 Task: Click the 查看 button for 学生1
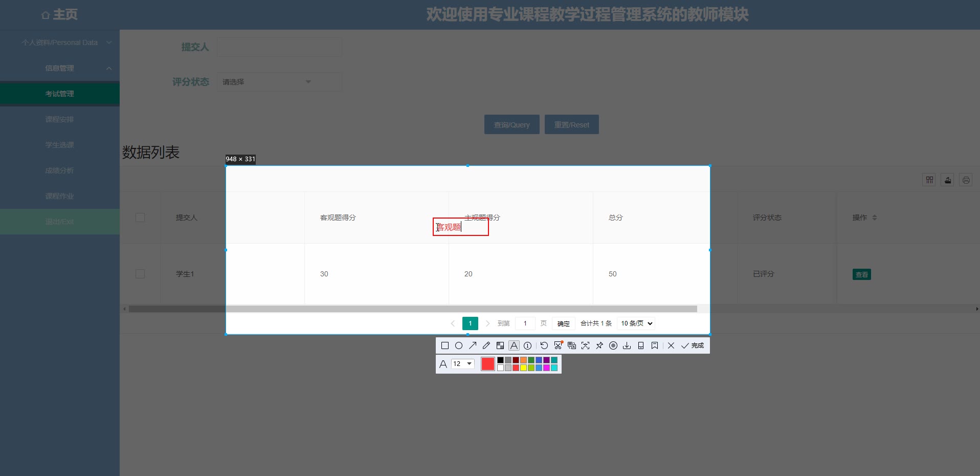point(862,274)
